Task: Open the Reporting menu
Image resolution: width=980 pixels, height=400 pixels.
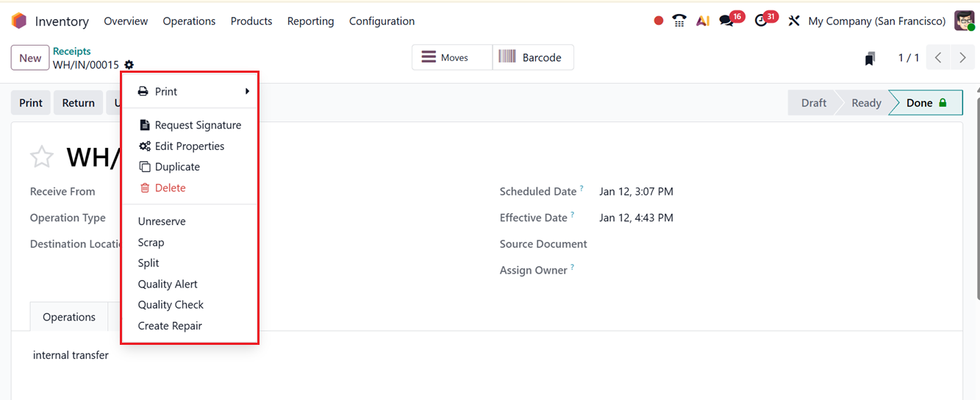Action: click(310, 21)
